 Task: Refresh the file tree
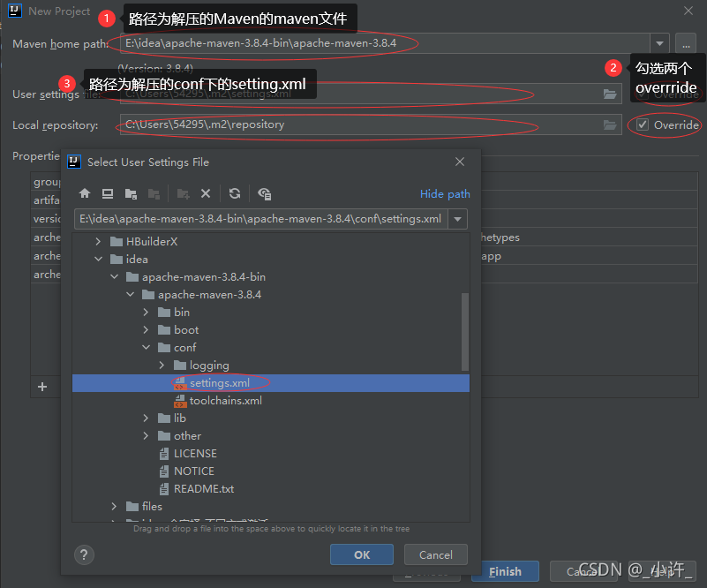coord(235,194)
